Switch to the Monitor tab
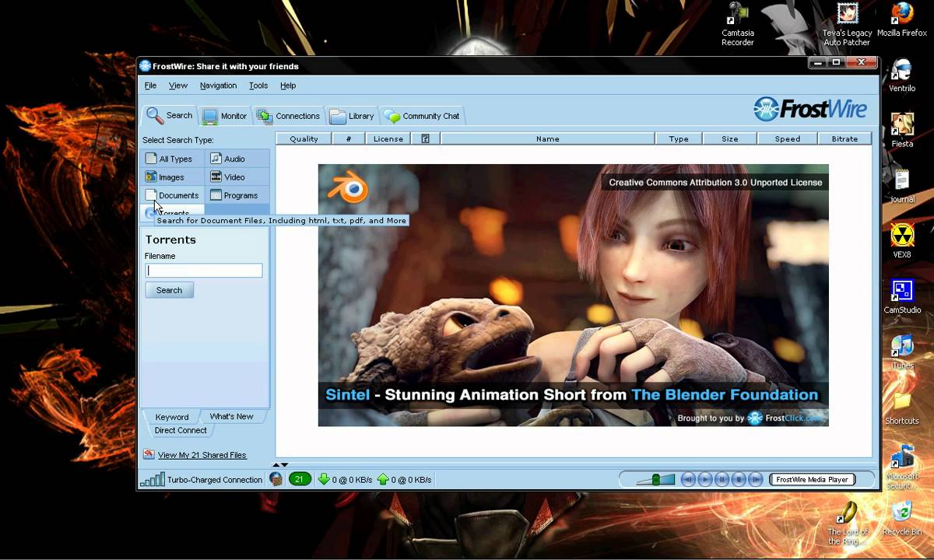The height and width of the screenshot is (560, 934). [224, 116]
